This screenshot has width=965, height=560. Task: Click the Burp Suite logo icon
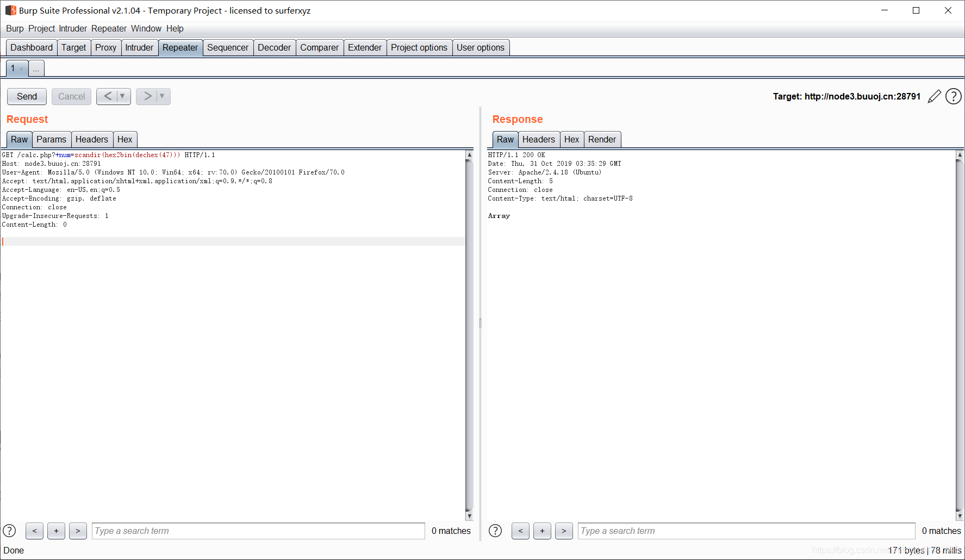pos(10,10)
